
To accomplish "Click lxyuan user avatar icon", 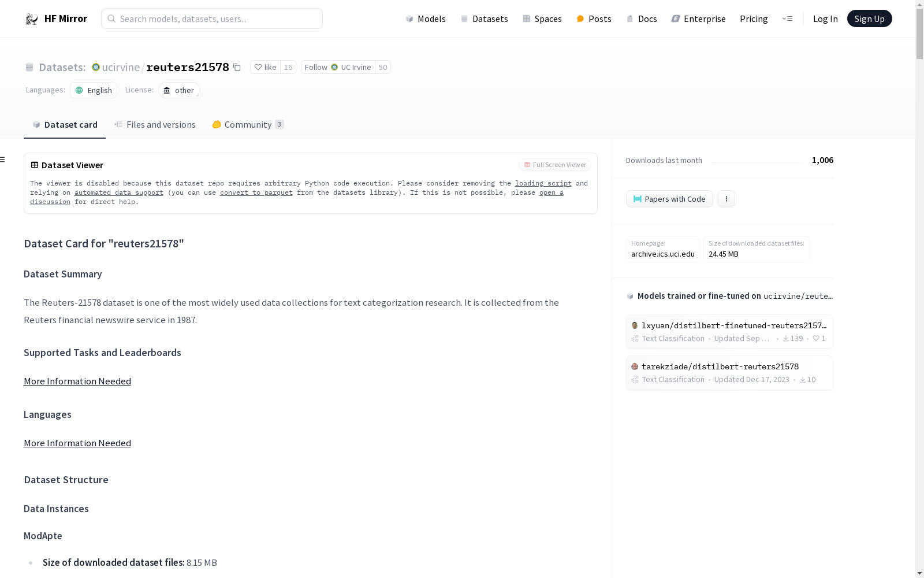I will point(635,325).
